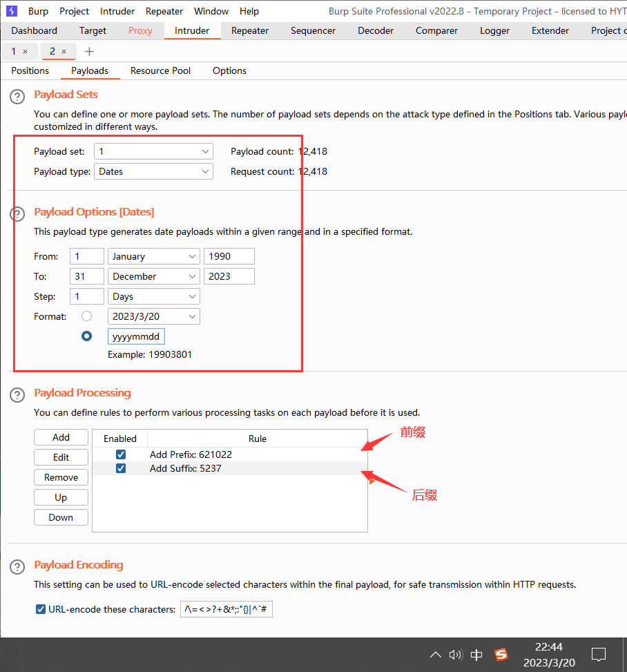The height and width of the screenshot is (672, 627).
Task: Open the Payload set dropdown
Action: tap(153, 151)
